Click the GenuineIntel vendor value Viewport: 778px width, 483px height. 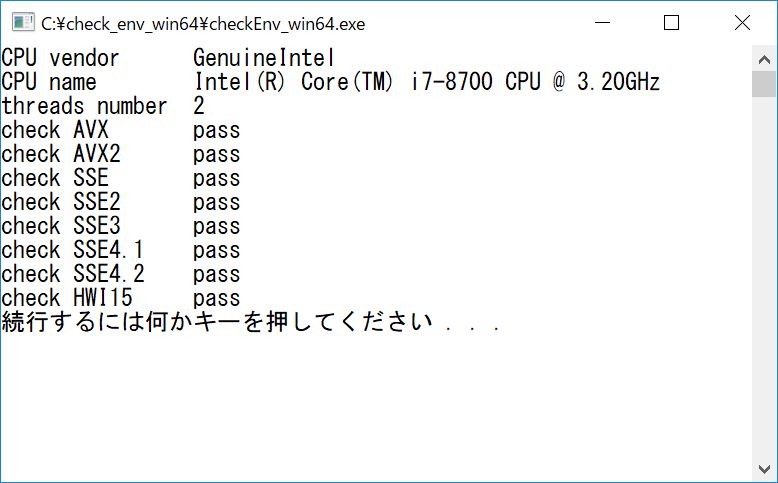(x=263, y=58)
